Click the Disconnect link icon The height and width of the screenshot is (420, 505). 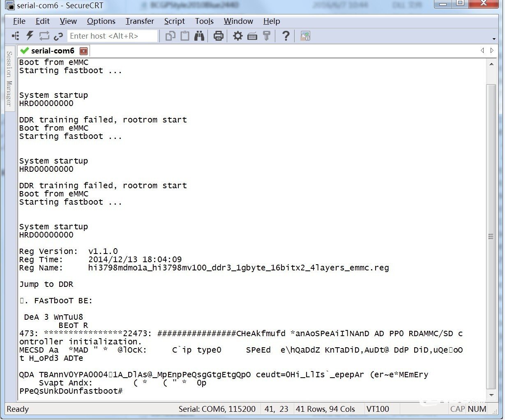coord(58,36)
